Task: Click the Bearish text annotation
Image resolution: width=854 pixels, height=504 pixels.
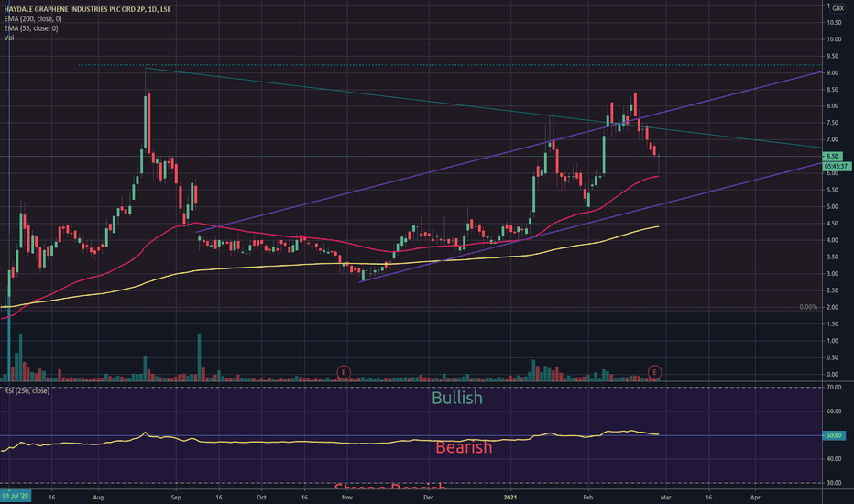Action: point(464,447)
